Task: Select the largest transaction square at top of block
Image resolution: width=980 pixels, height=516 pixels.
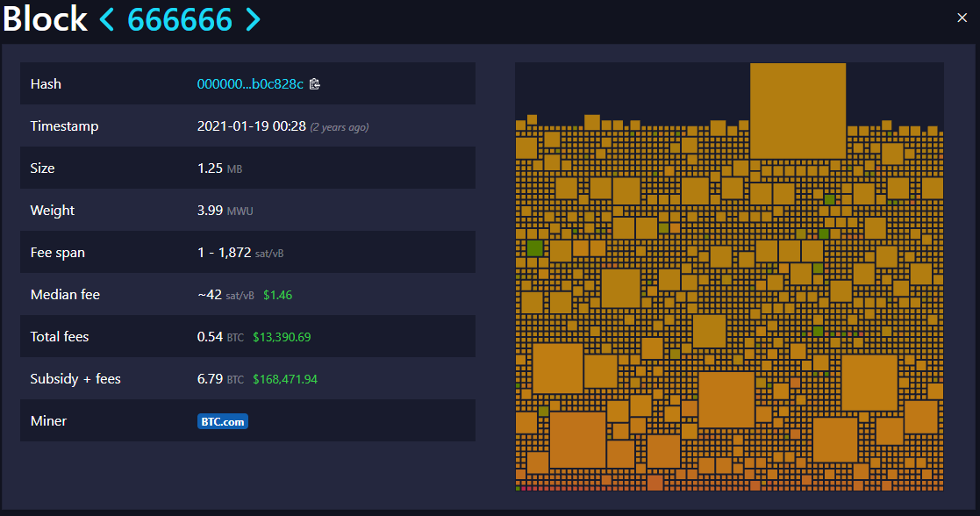Action: pos(798,111)
